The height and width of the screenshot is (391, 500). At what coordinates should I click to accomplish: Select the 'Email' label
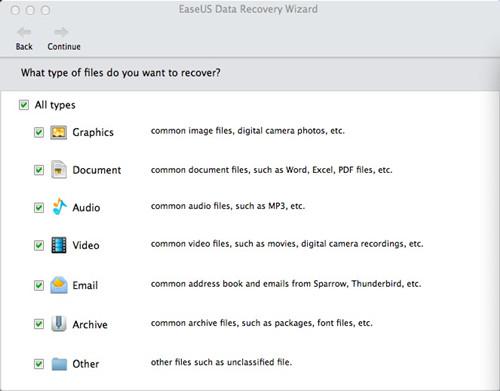(85, 285)
